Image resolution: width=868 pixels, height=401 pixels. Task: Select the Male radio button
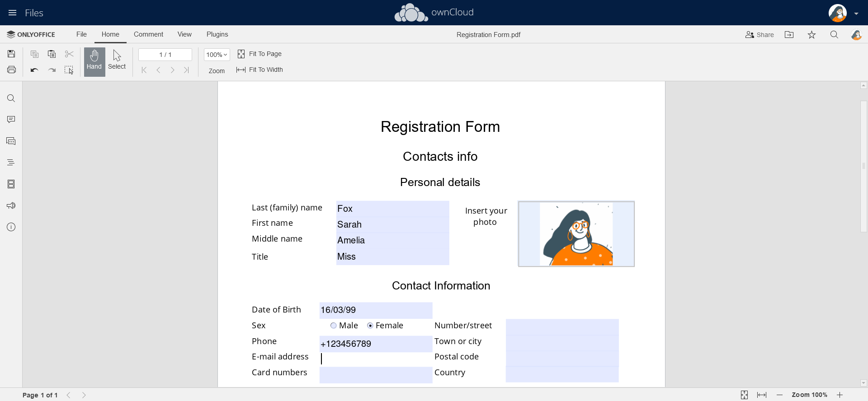(334, 326)
